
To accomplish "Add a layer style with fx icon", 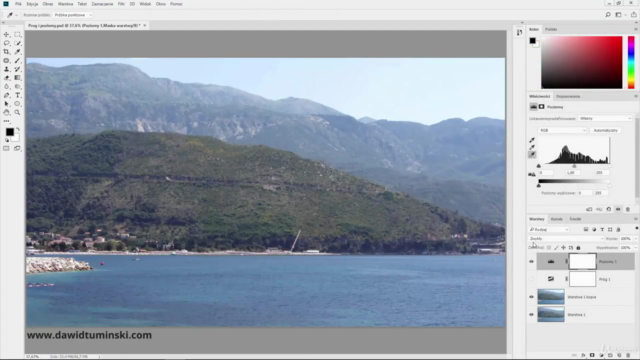I will point(583,356).
